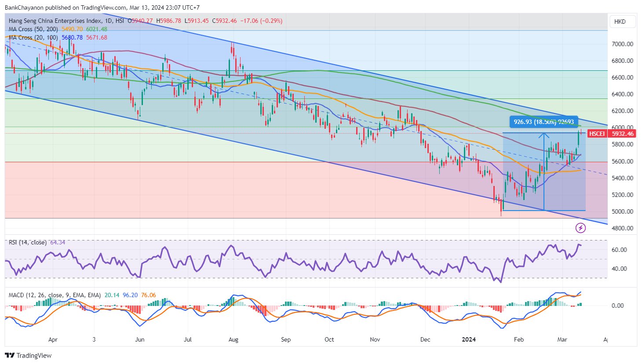Select Sep on the time axis

coord(286,339)
